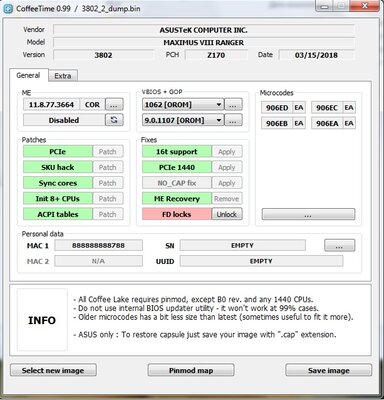This screenshot has height=400, width=384.
Task: Click Remove for ME Recovery
Action: coord(227,199)
